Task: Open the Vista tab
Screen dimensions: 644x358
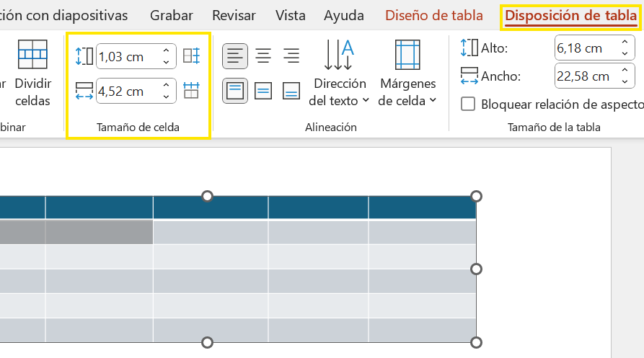Action: point(291,15)
